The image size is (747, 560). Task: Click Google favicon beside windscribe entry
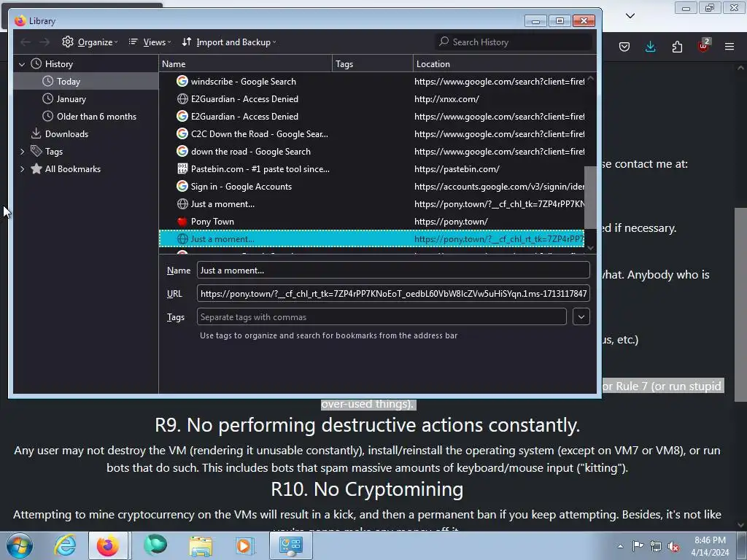[x=182, y=81]
